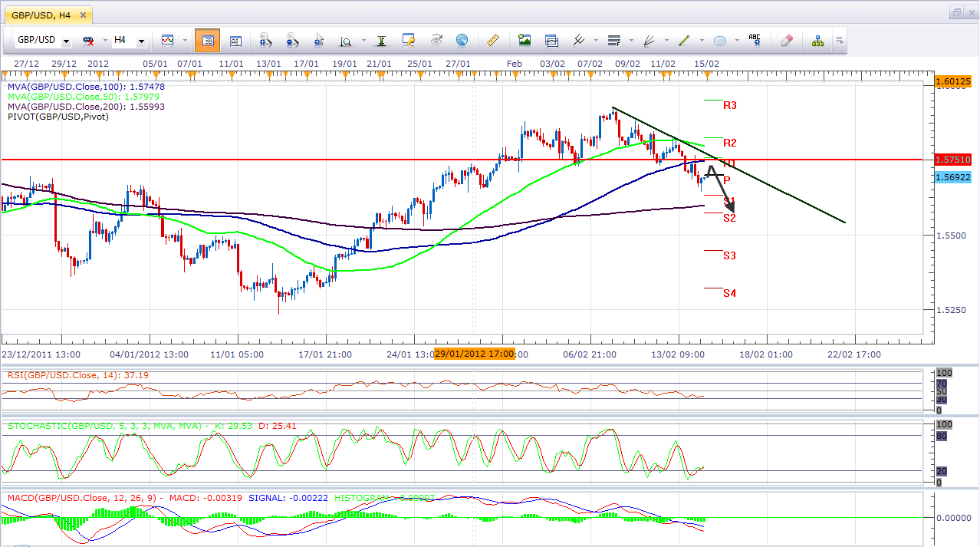
Task: Click the zoom out magnifier icon
Action: click(292, 40)
